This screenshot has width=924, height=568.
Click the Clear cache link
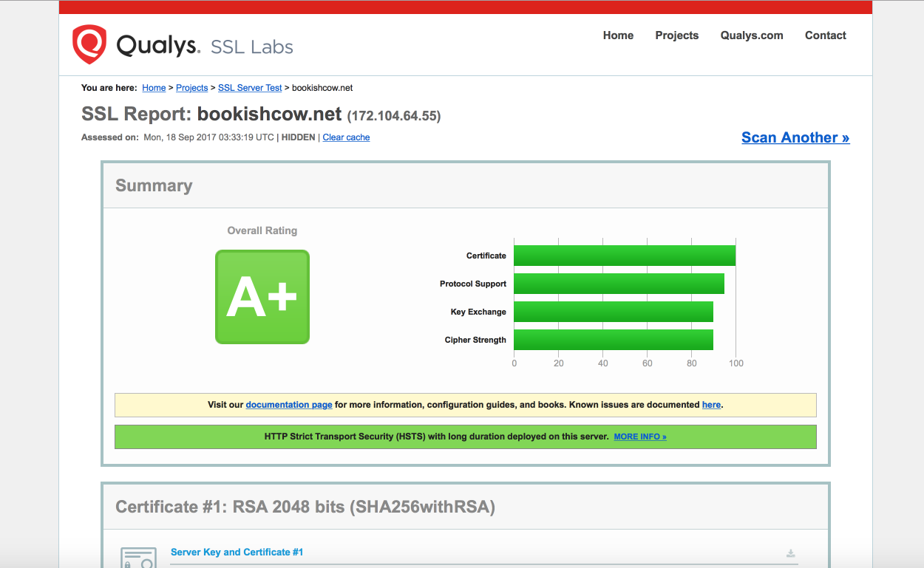click(x=346, y=137)
